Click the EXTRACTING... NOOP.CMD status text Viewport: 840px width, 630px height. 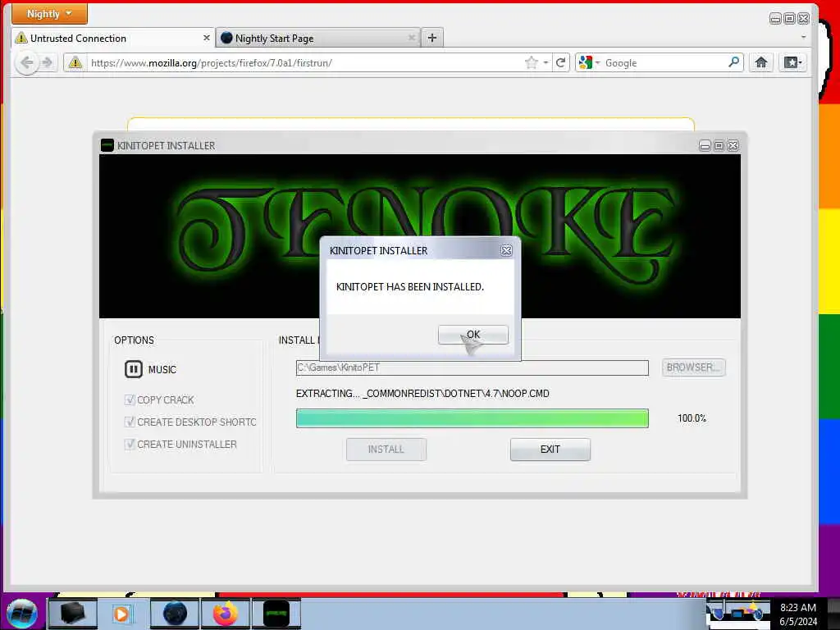tap(422, 394)
